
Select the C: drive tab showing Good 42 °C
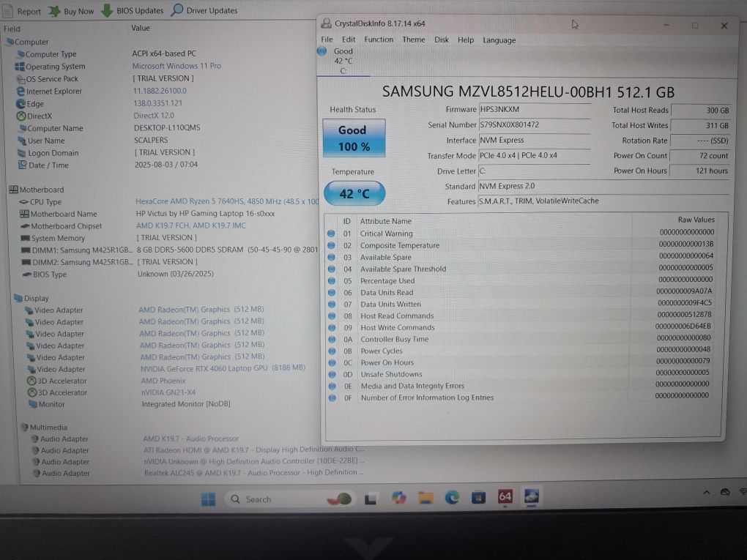[x=343, y=61]
